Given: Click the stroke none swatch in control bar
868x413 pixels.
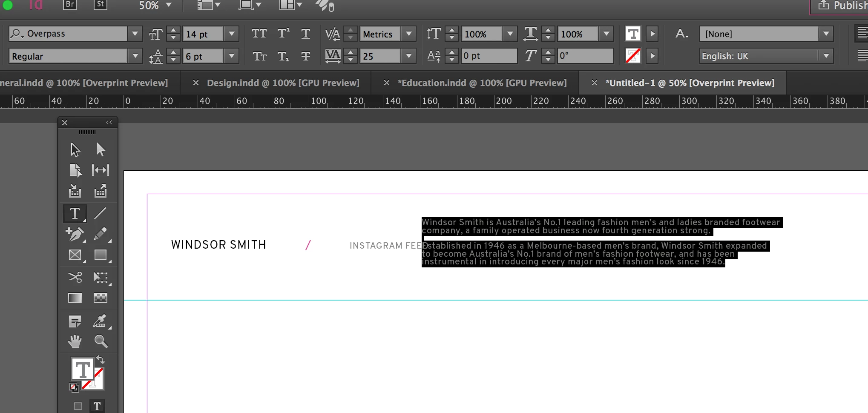Looking at the screenshot, I should pyautogui.click(x=633, y=56).
